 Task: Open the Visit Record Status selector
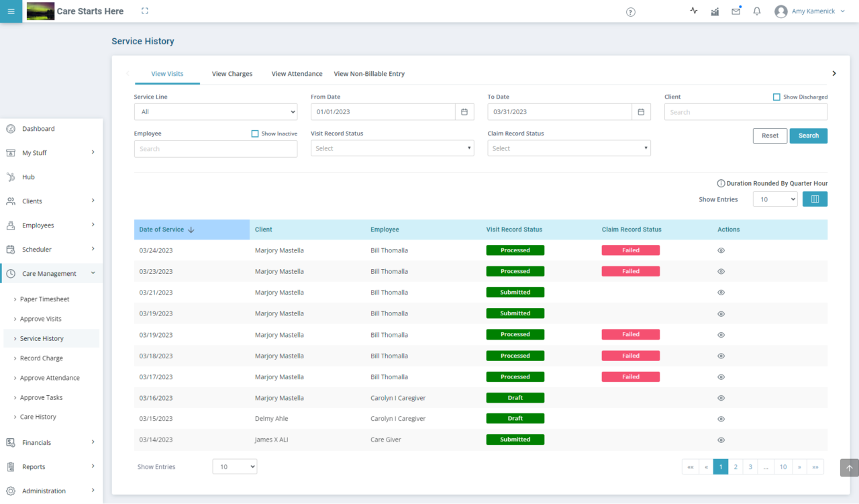tap(392, 148)
